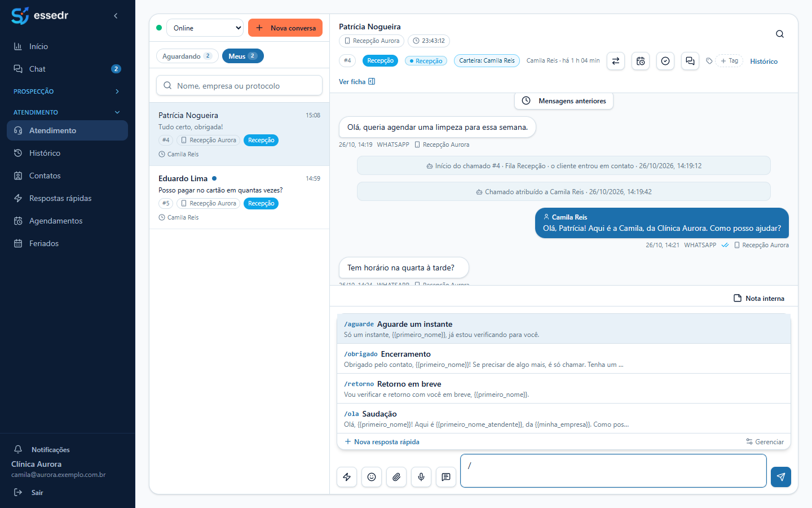Switch to the Aguardando tab
The image size is (812, 508).
pyautogui.click(x=187, y=56)
